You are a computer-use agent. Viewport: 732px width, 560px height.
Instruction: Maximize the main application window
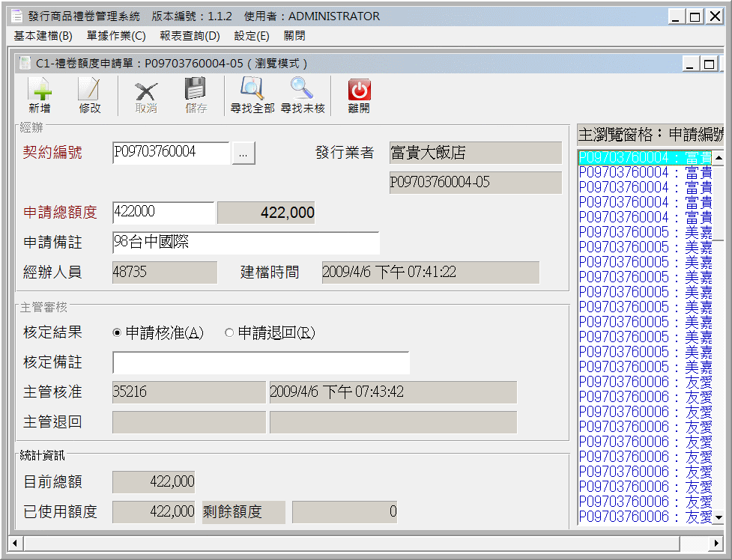[x=695, y=16]
